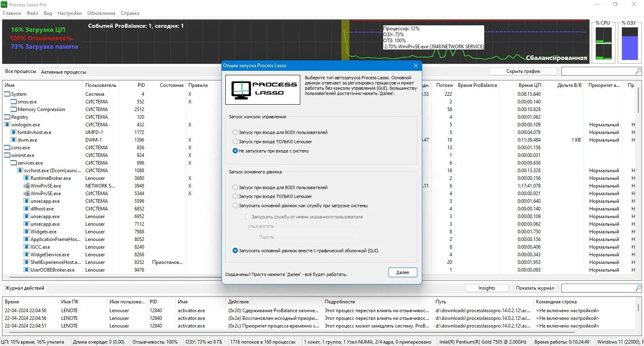Click the Memory Compression process icon
Screen dimensions: 644x346
click(14, 109)
